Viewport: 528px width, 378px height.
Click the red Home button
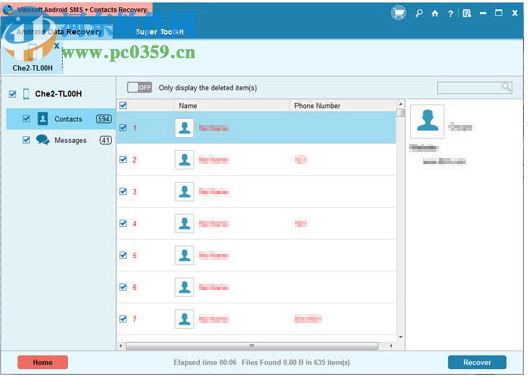pos(42,362)
